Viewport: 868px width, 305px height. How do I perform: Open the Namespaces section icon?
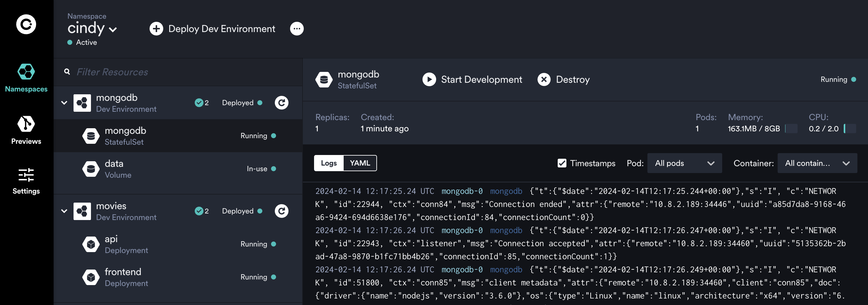pyautogui.click(x=26, y=71)
